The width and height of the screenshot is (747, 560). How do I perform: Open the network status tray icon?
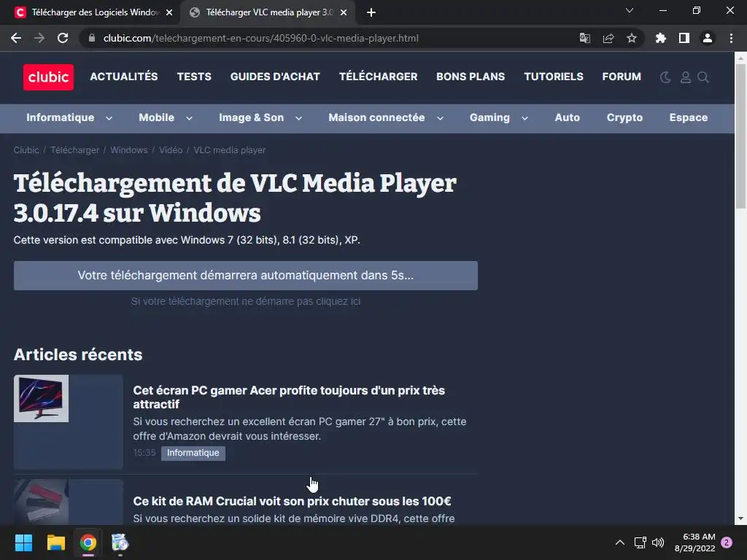pos(640,542)
